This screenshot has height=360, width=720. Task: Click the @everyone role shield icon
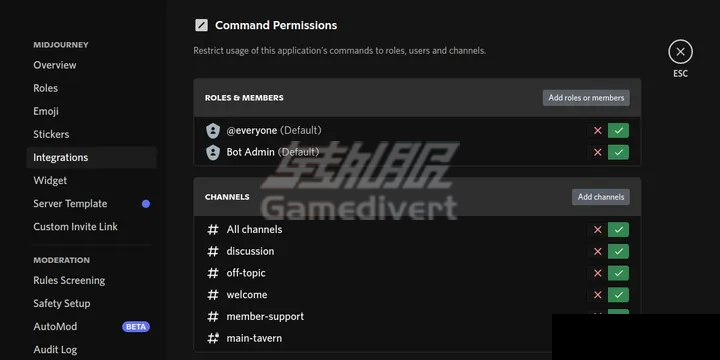pyautogui.click(x=213, y=130)
